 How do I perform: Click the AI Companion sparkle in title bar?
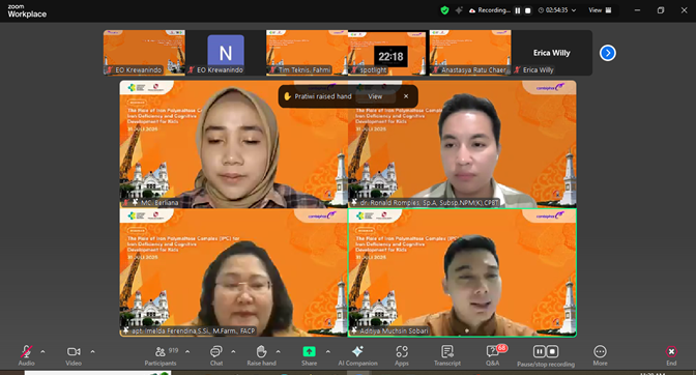pos(459,10)
